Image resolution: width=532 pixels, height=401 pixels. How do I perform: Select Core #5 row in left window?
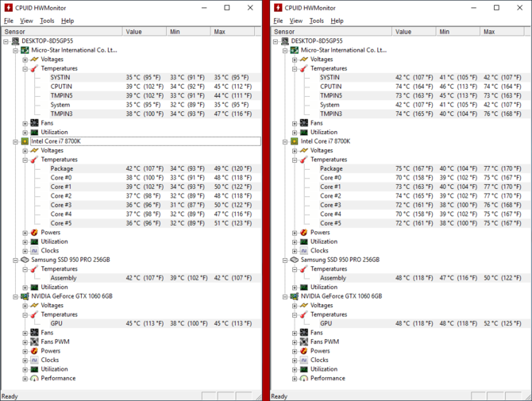coord(156,223)
